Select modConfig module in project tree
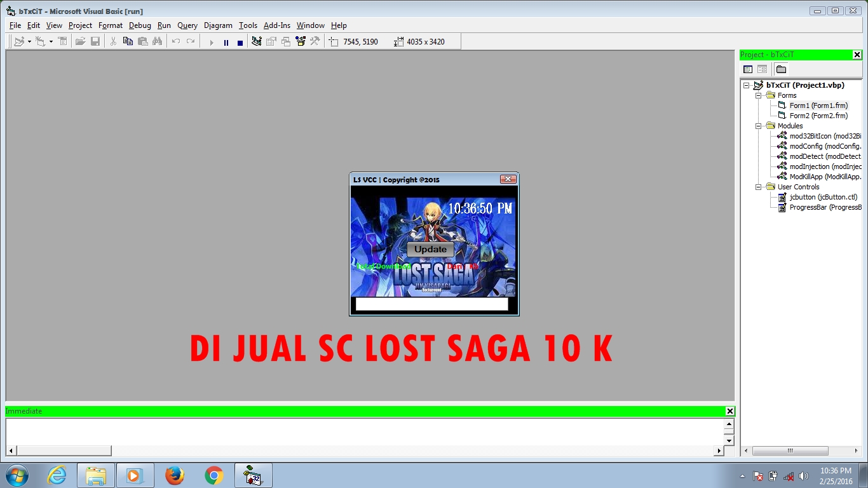This screenshot has width=868, height=488. 825,146
